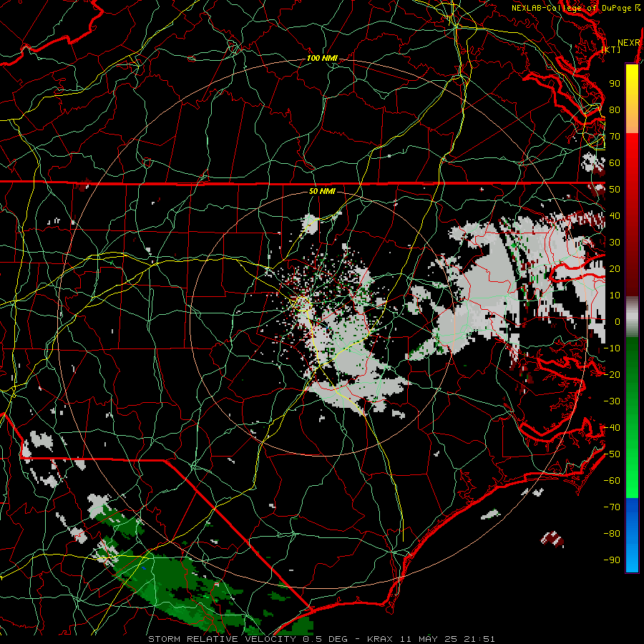This screenshot has height=644, width=644.
Task: Click the positive 70 scale label
Action: point(615,137)
